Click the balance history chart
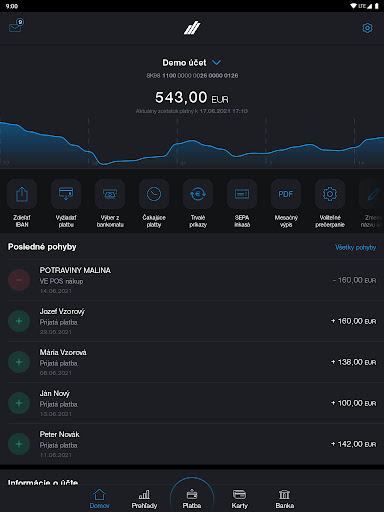This screenshot has width=384, height=512. (x=192, y=143)
